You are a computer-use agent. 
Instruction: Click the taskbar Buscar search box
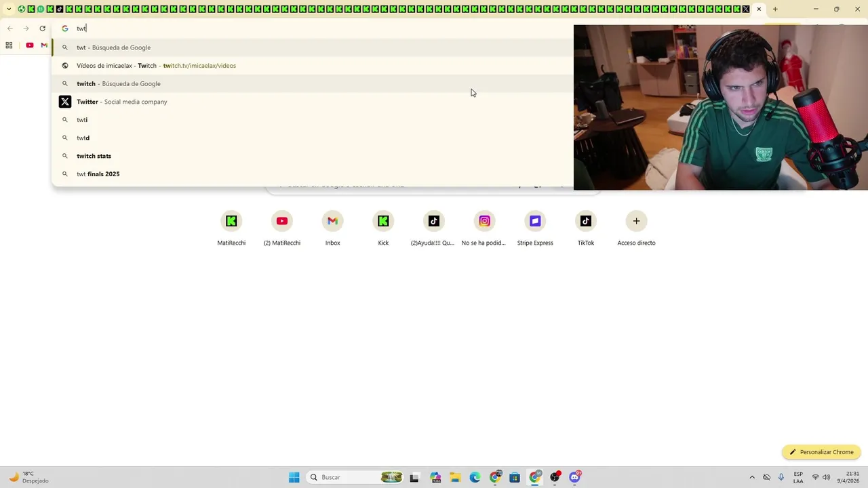(x=354, y=477)
